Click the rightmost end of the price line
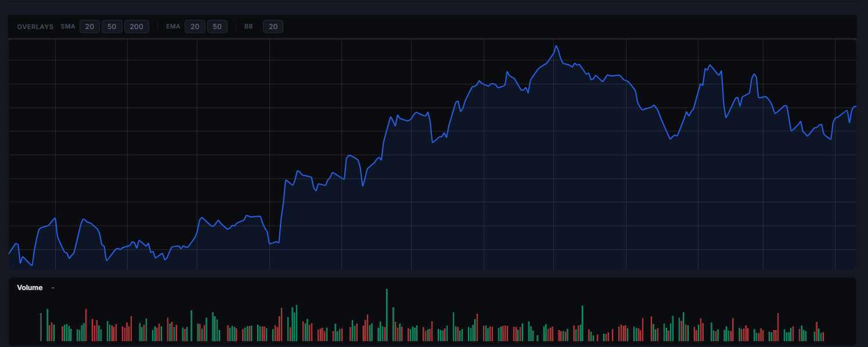The height and width of the screenshot is (347, 868). click(x=856, y=107)
